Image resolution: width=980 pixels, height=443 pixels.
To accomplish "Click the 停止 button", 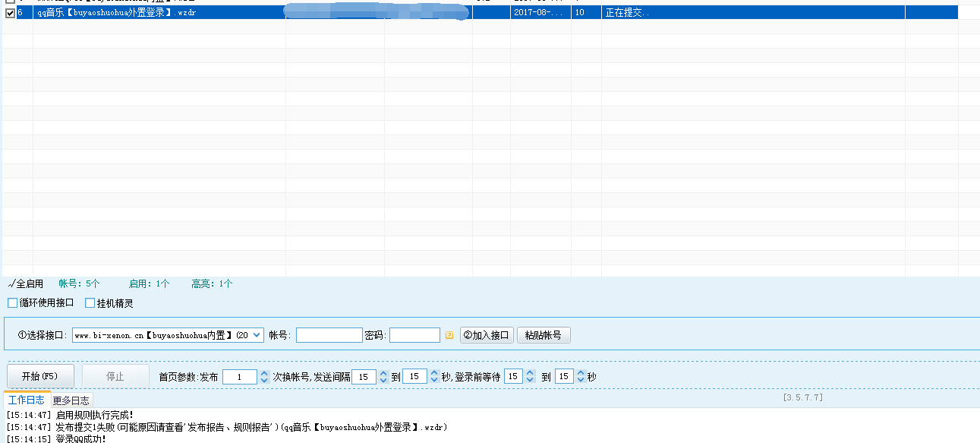I will click(x=115, y=376).
